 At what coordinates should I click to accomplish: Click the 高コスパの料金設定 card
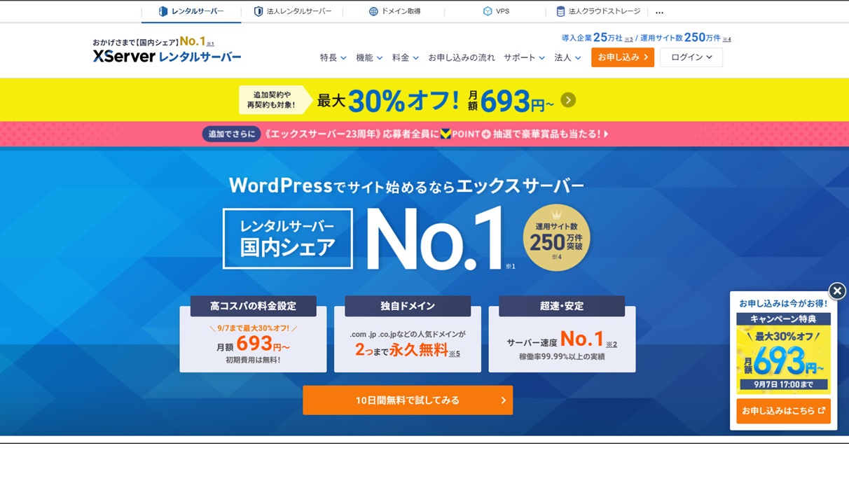253,334
